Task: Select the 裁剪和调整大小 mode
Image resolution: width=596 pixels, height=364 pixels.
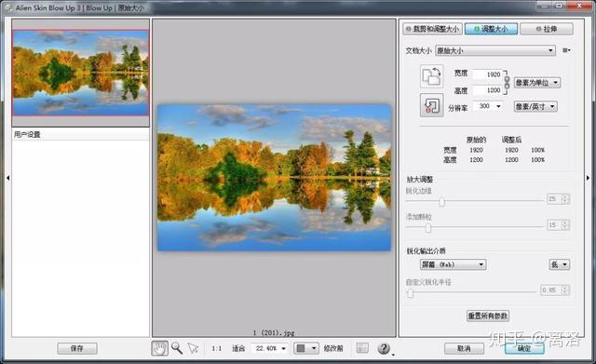Action: pos(432,29)
